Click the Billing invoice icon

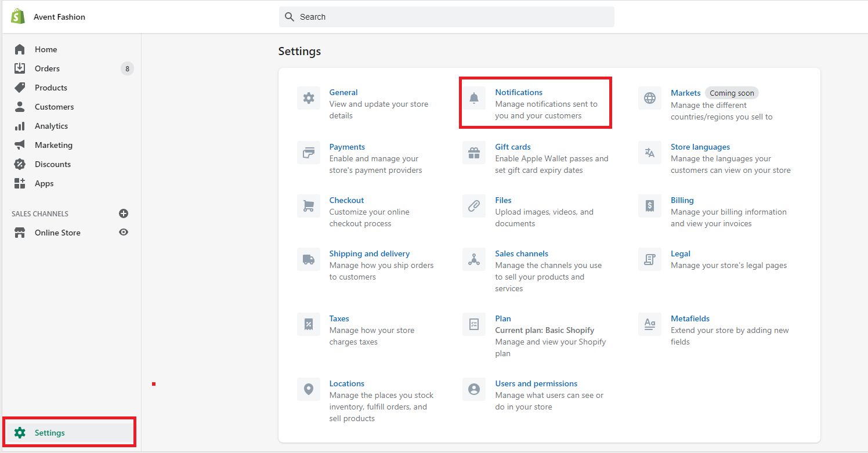650,206
